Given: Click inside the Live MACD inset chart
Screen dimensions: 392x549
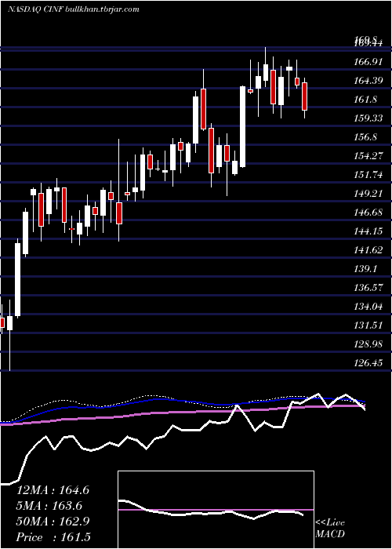Looking at the screenshot, I should (216, 510).
